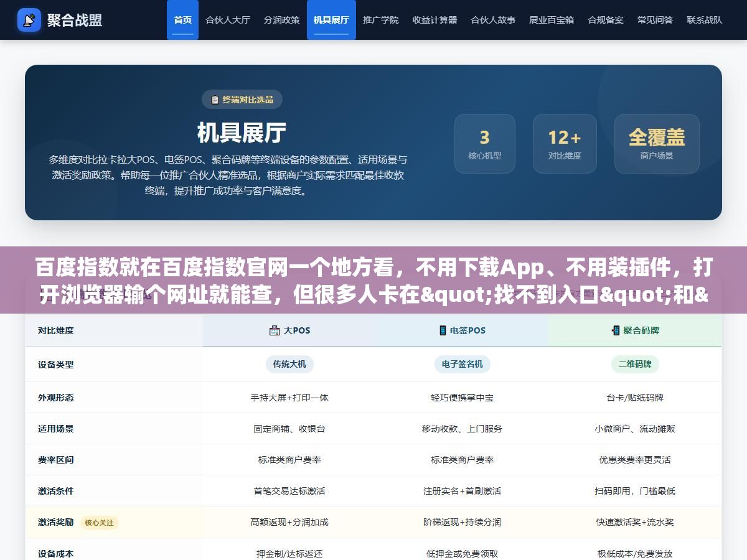Click 合规备案 in the nav bar
This screenshot has width=747, height=560.
(606, 20)
